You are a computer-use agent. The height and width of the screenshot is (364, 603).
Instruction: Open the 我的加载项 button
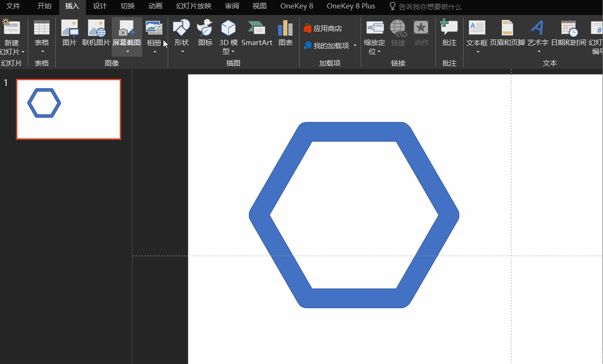click(x=327, y=45)
